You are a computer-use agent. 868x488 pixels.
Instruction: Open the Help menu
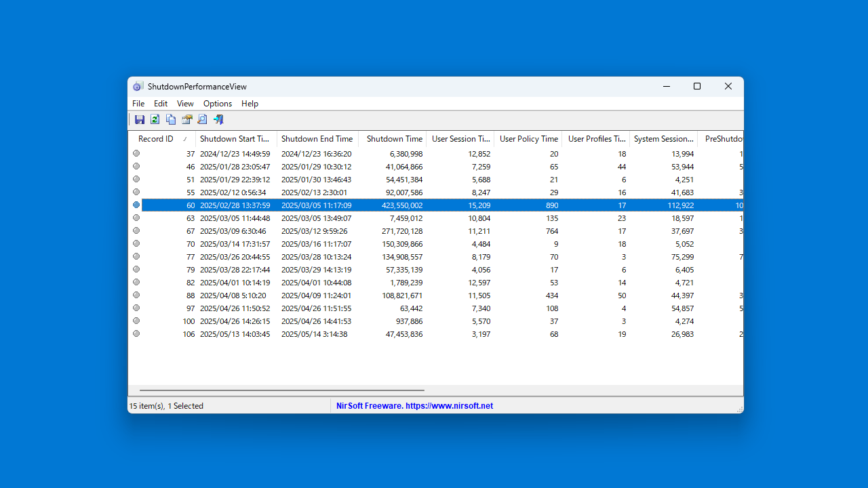(250, 104)
